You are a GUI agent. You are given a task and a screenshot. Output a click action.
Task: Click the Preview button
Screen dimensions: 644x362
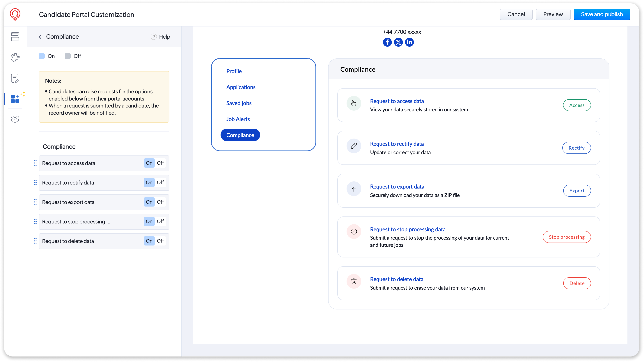coord(553,15)
